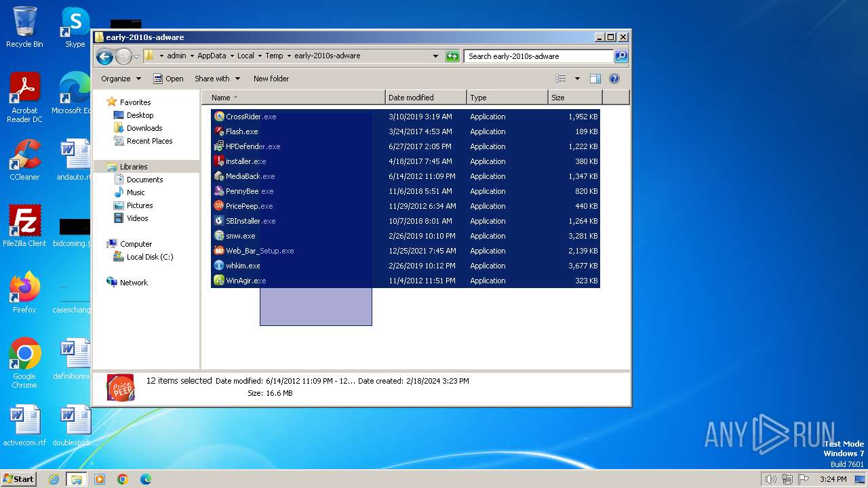
Task: Select the installer.exe file icon
Action: click(219, 161)
